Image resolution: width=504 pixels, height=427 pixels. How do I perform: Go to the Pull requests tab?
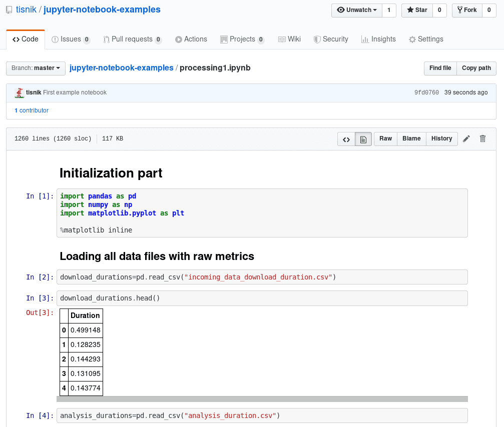(132, 39)
